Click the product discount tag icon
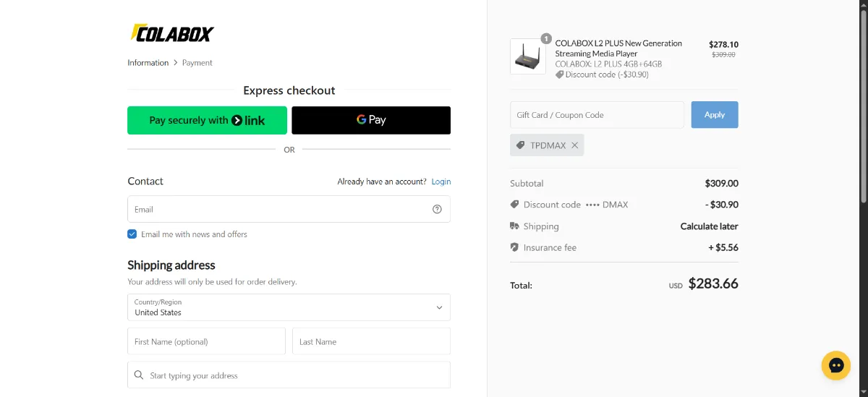 [559, 74]
